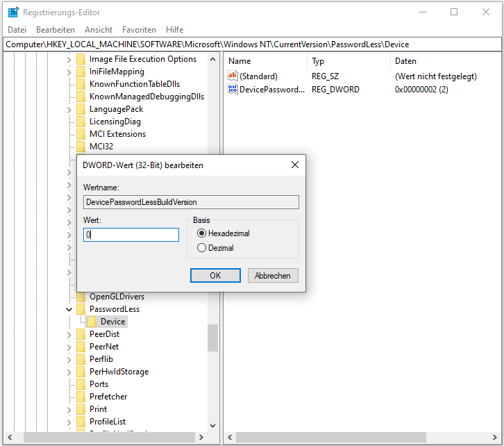Select the Device folder icon in tree
This screenshot has height=446, width=504.
pyautogui.click(x=92, y=322)
